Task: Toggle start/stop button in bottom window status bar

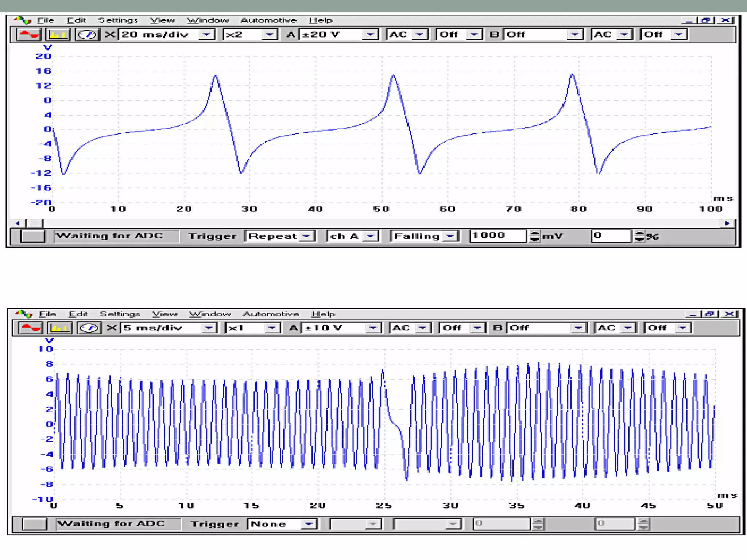Action: (34, 524)
